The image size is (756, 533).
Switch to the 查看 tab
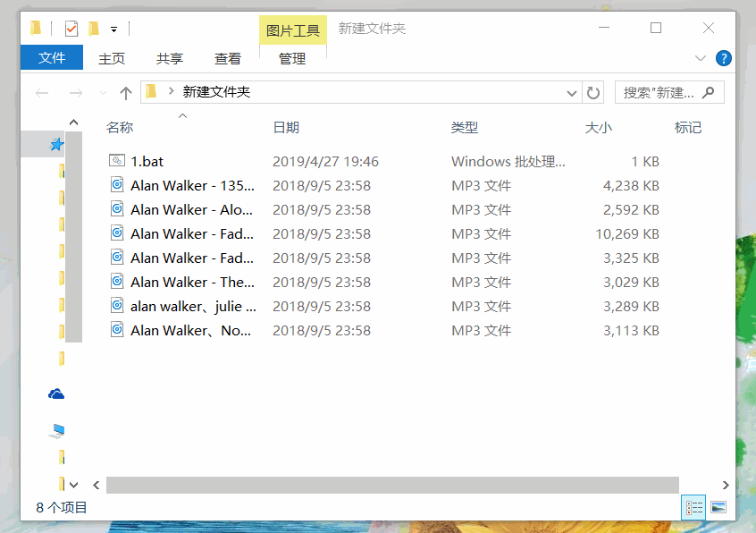point(228,58)
